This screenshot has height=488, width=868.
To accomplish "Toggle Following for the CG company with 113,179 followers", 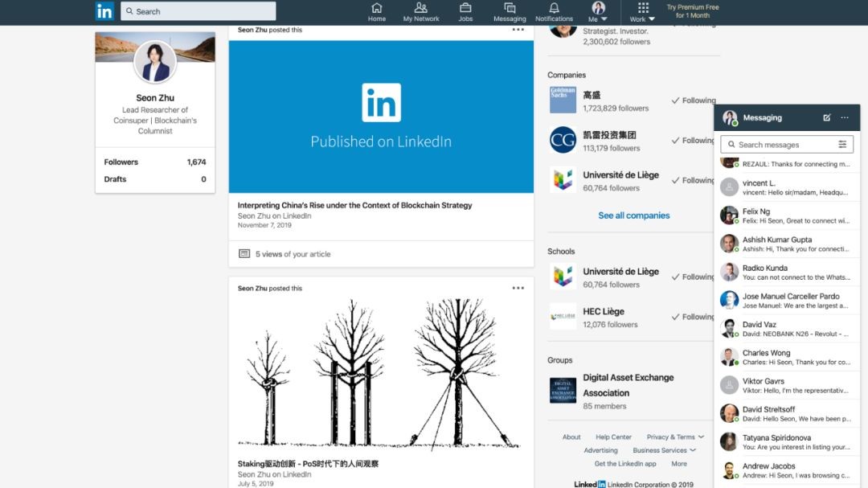I will [693, 140].
